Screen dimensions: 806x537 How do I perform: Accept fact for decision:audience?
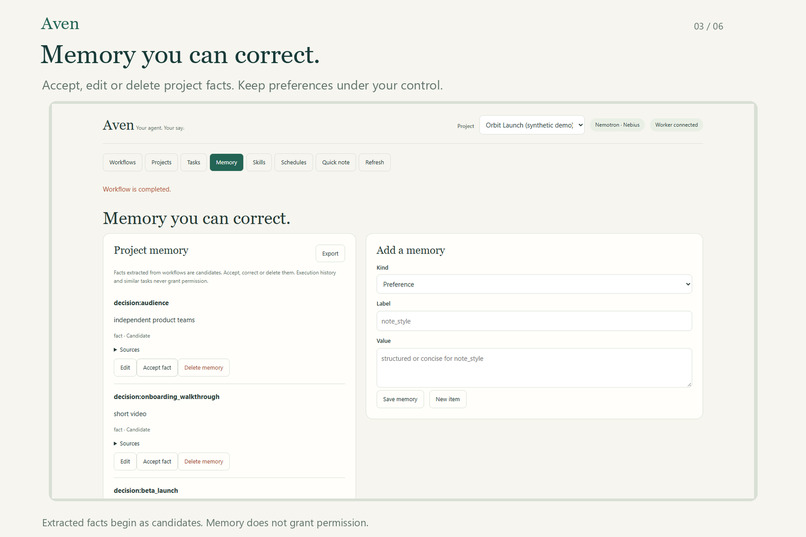(157, 368)
